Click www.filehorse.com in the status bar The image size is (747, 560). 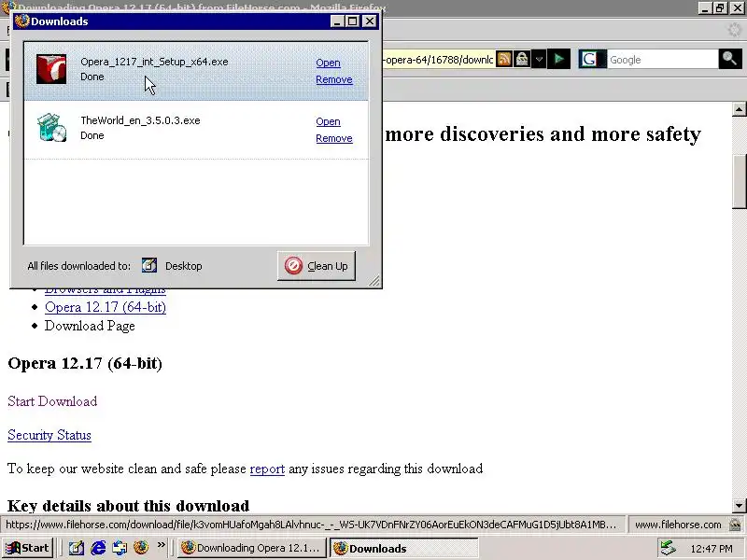tap(678, 525)
